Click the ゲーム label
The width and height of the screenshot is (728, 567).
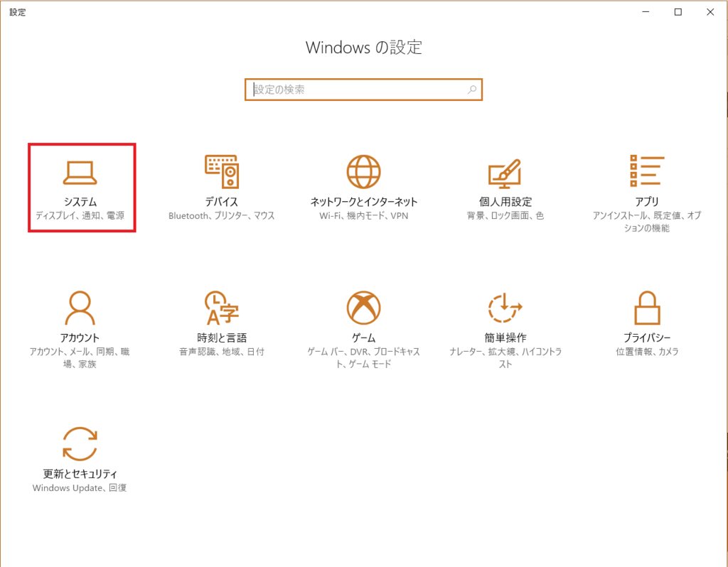(x=363, y=337)
